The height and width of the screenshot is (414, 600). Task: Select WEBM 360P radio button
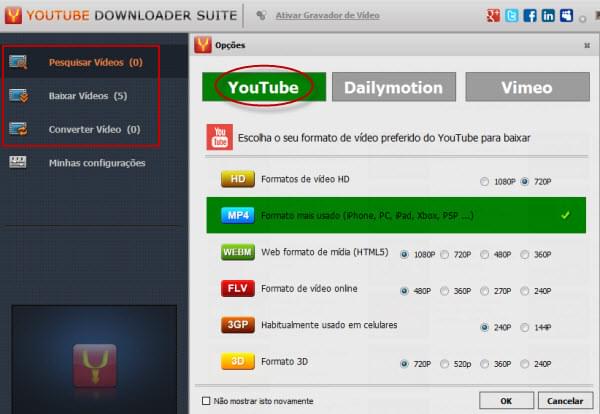525,254
